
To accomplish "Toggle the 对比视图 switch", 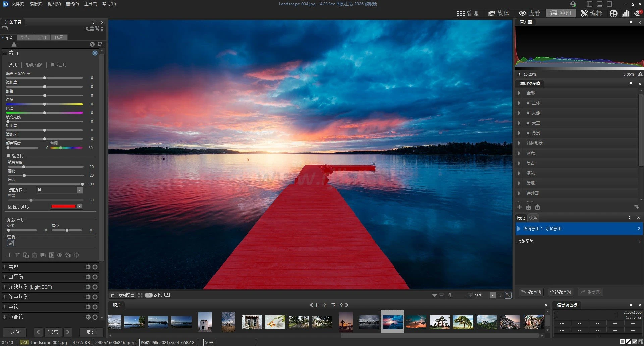I will tap(149, 295).
